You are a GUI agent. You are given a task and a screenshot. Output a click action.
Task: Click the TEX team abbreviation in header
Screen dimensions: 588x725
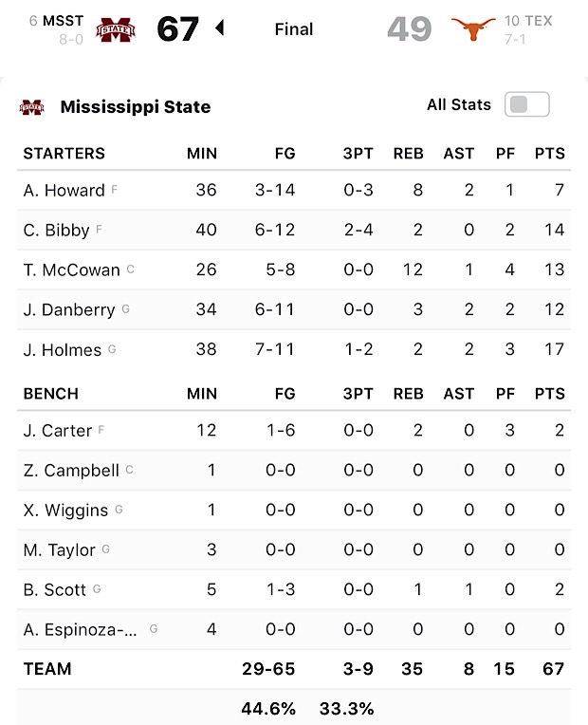(538, 21)
